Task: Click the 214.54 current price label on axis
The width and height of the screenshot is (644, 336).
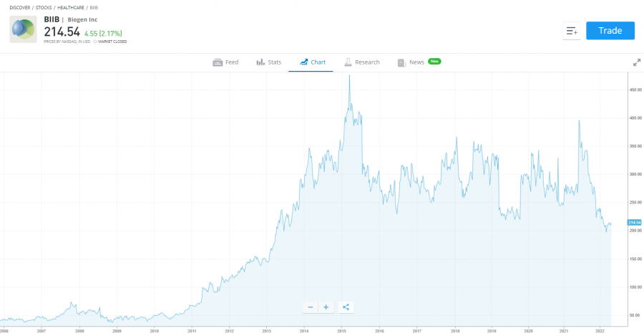Action: tap(634, 223)
